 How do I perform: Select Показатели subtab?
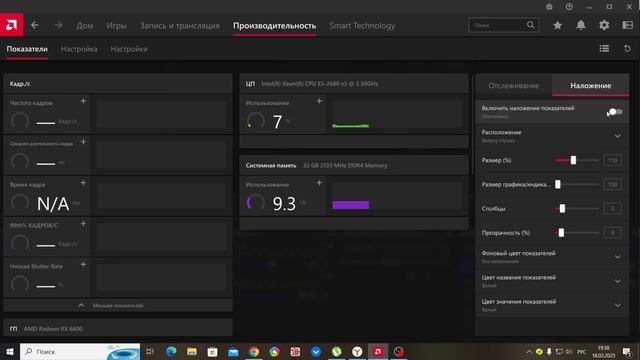tap(27, 49)
